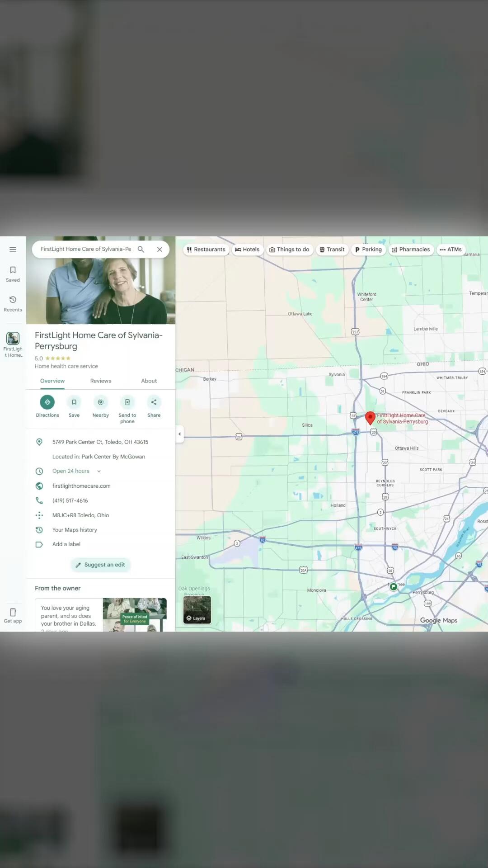488x868 pixels.
Task: Switch to the Reviews tab
Action: pyautogui.click(x=101, y=381)
